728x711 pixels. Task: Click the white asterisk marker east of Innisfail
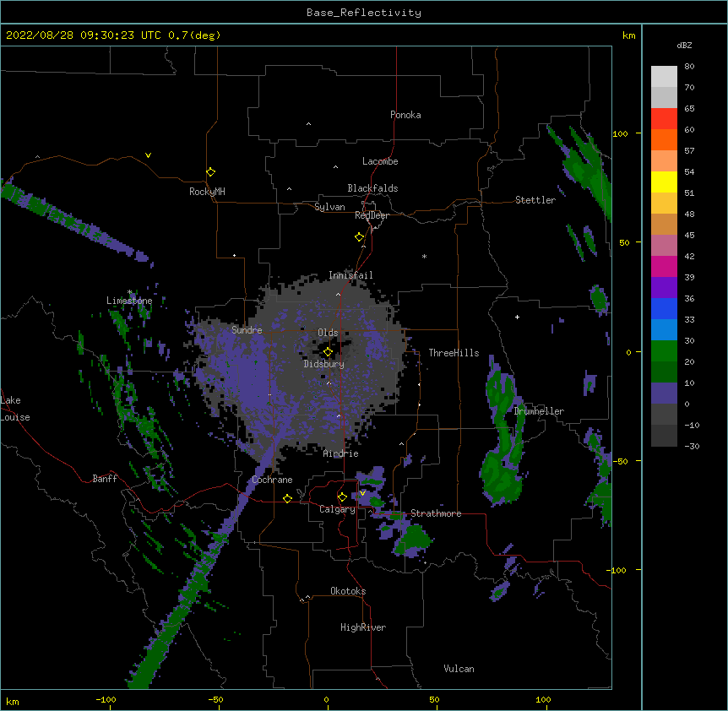pyautogui.click(x=424, y=256)
